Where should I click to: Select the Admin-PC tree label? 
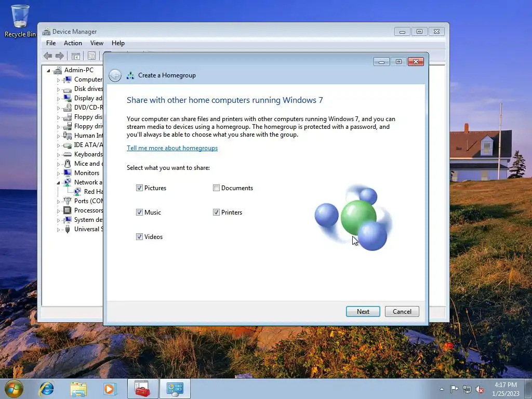click(79, 70)
